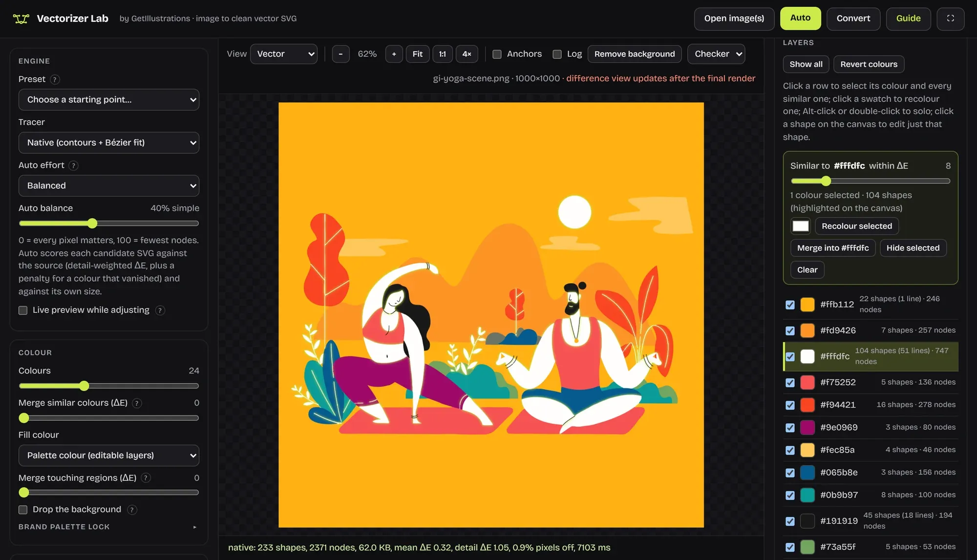
Task: Click the #9e0969 purple swatch
Action: point(807,428)
